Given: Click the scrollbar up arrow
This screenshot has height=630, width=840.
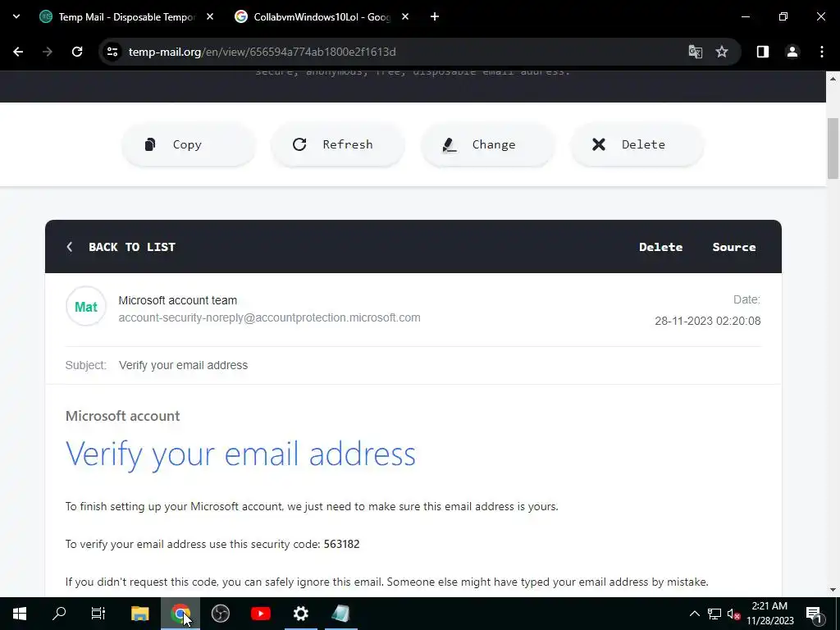Looking at the screenshot, I should pyautogui.click(x=833, y=78).
